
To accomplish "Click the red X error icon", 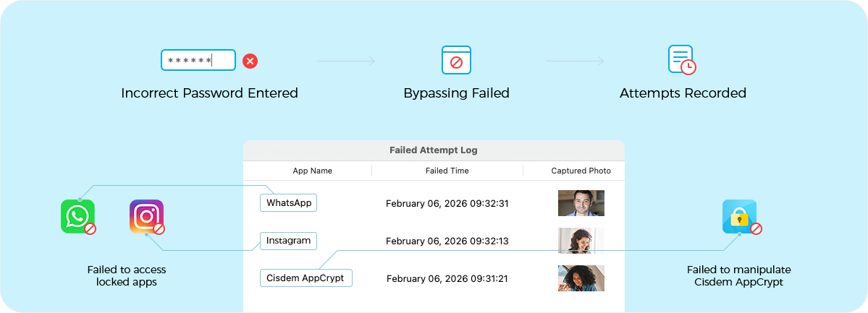I will point(250,61).
